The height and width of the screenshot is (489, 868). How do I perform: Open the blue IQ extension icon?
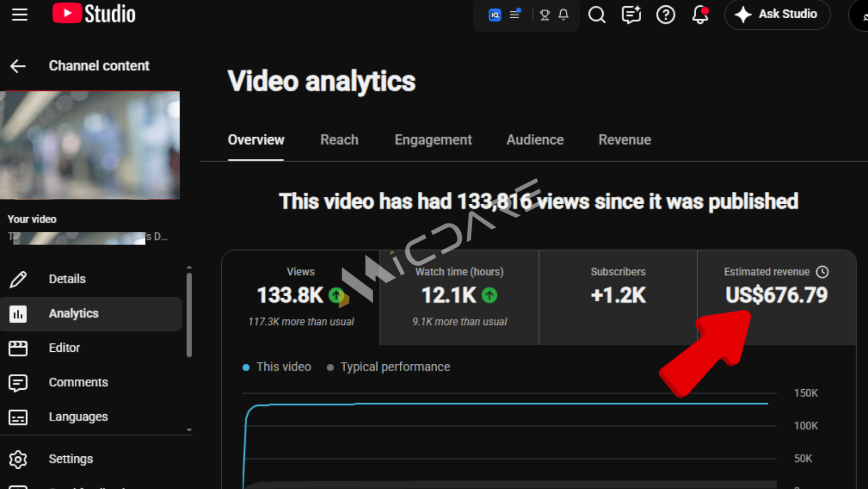point(495,15)
